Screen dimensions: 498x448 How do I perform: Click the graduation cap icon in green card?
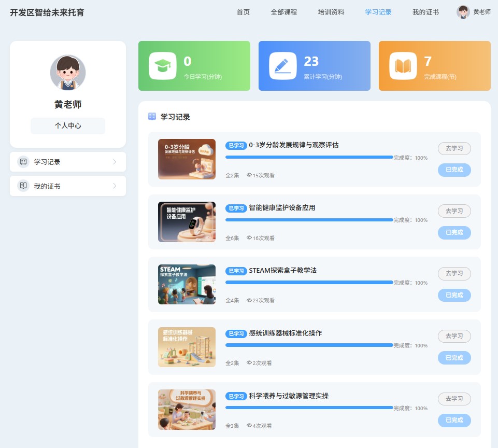coord(163,66)
